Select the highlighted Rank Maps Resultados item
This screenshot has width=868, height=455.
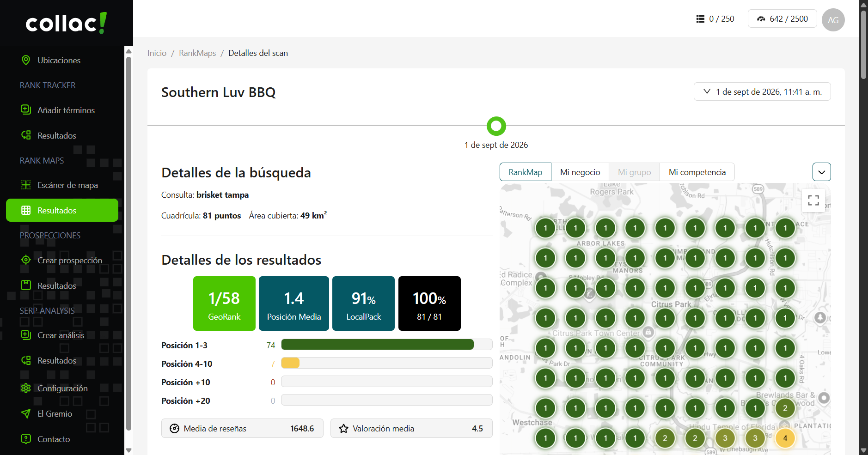62,210
